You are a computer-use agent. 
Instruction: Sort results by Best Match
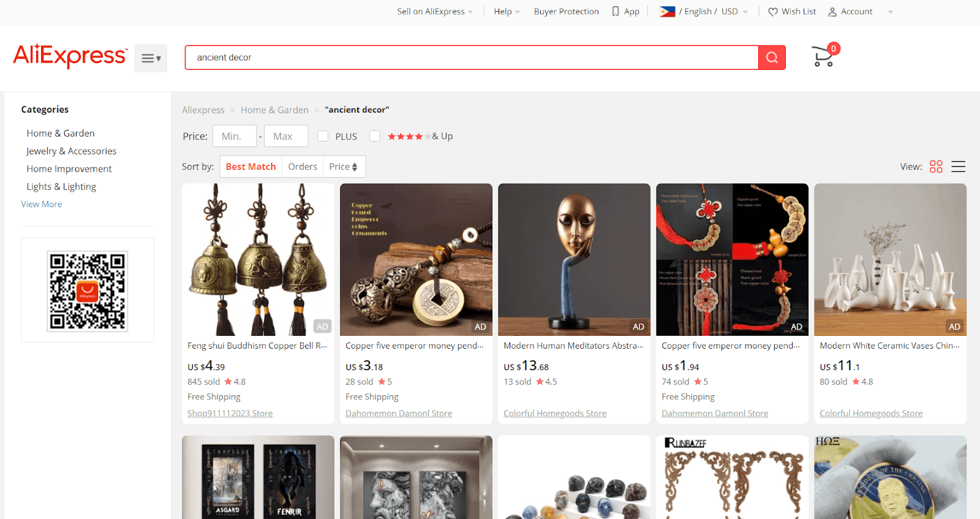tap(251, 167)
